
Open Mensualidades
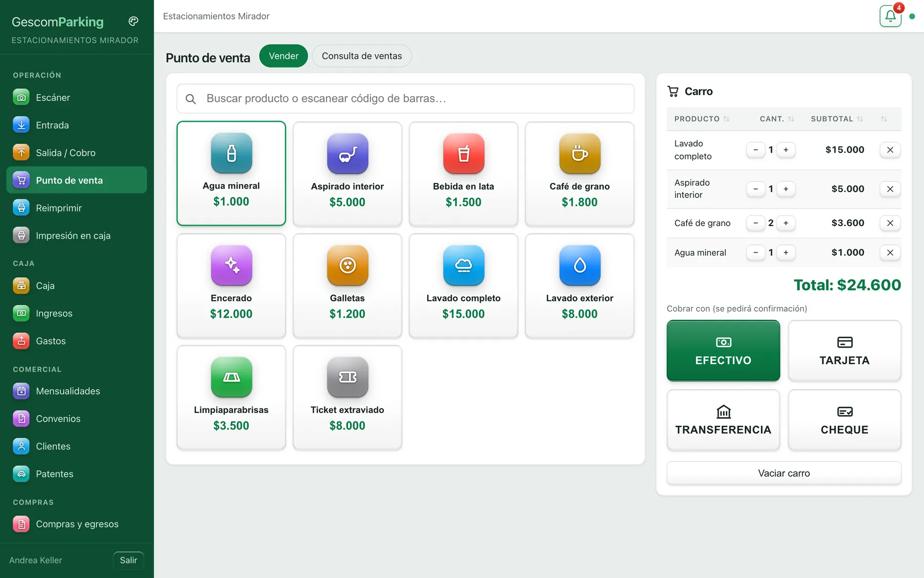(76, 391)
